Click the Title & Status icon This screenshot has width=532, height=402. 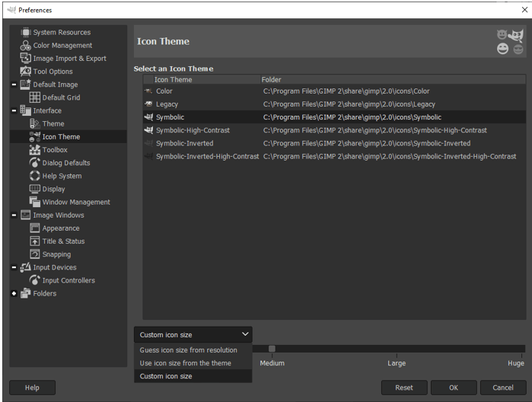tap(34, 241)
